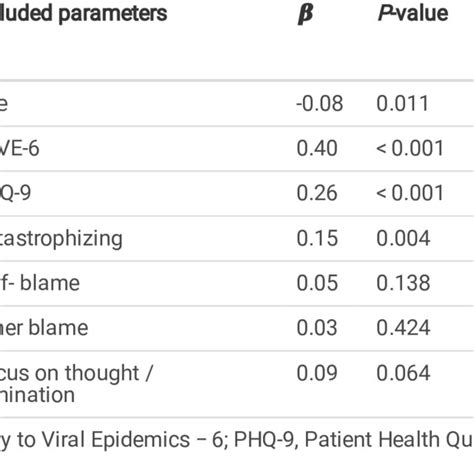
Task: Select the 0.138 P-value cell
Action: 403,283
